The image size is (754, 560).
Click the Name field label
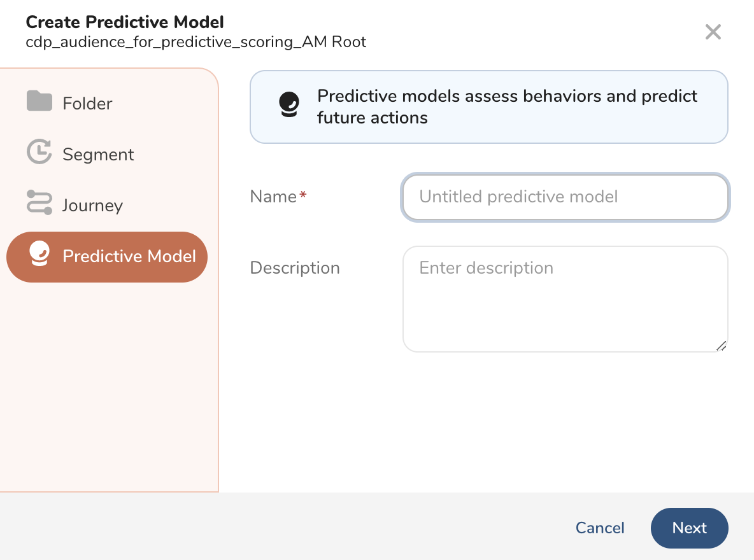pyautogui.click(x=273, y=197)
